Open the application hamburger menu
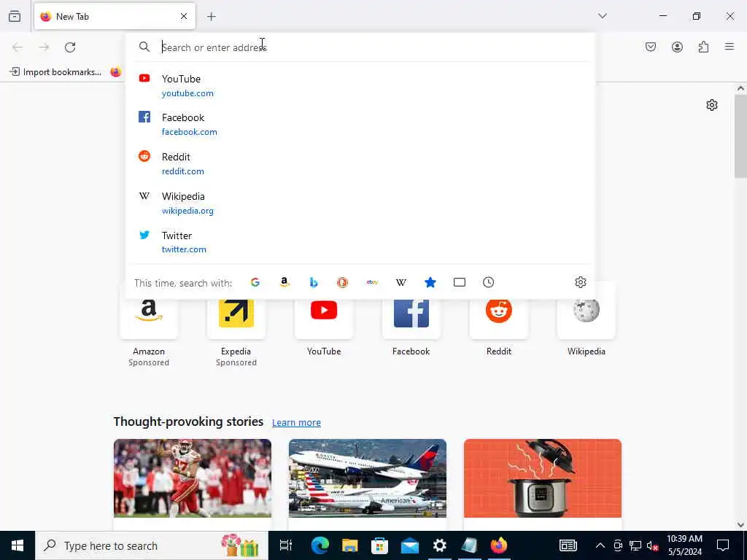The width and height of the screenshot is (747, 560). click(x=729, y=47)
